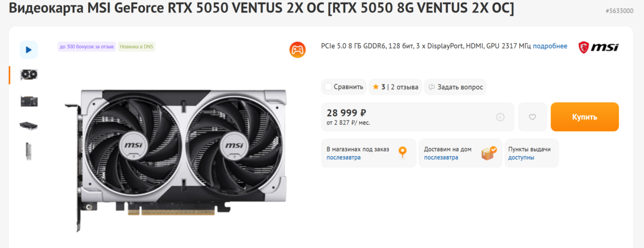Click the MSI brand logo
Image resolution: width=644 pixels, height=248 pixels.
tap(599, 47)
